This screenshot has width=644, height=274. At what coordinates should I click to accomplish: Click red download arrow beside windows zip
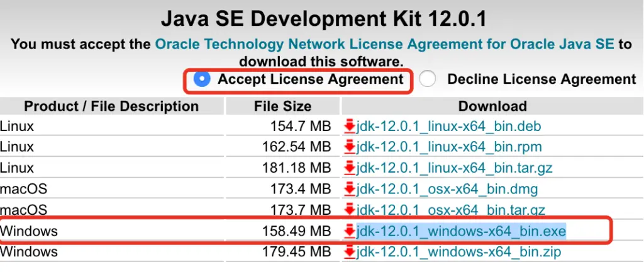(350, 252)
